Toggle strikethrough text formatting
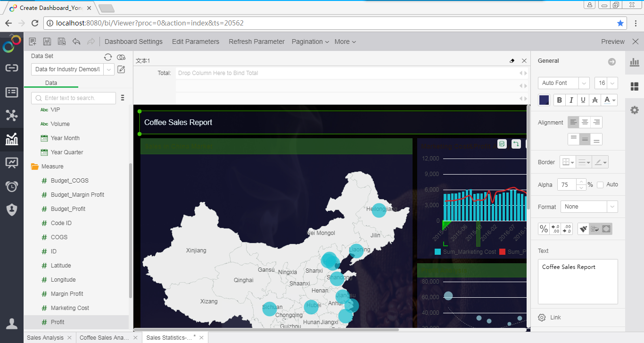644x343 pixels. tap(595, 100)
